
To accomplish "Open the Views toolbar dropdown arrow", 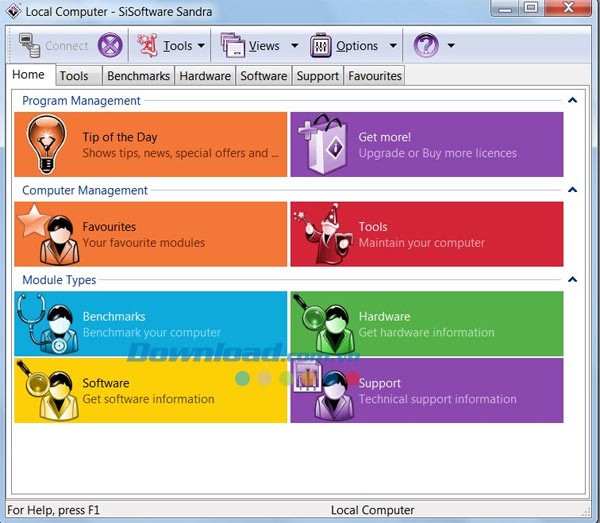I will (x=295, y=46).
